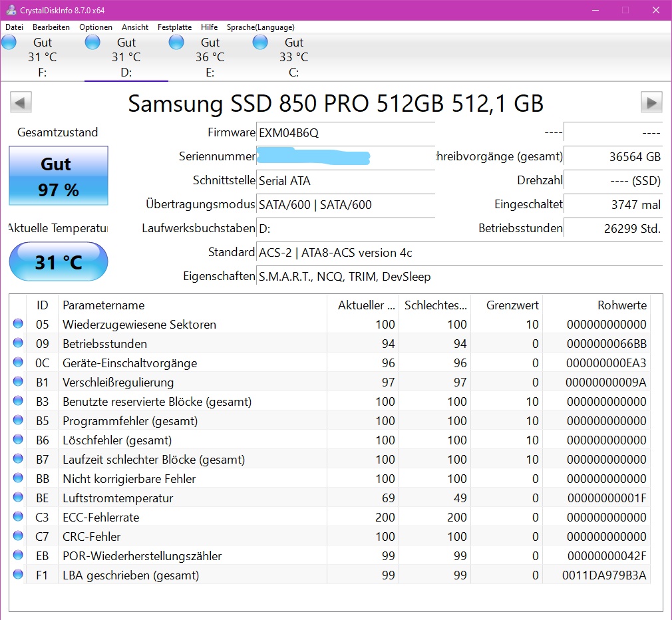Open the Sprache(Language) menu
Image resolution: width=672 pixels, height=620 pixels.
pyautogui.click(x=261, y=27)
